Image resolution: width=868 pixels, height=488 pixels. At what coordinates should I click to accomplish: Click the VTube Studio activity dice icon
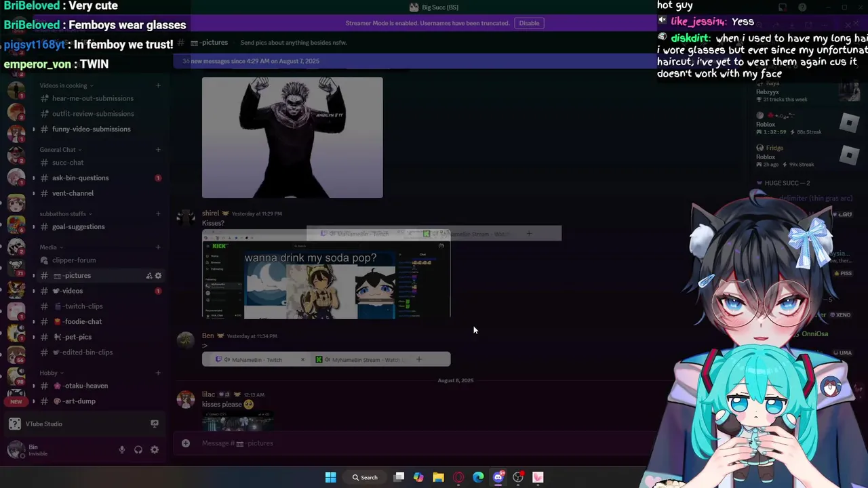point(15,424)
